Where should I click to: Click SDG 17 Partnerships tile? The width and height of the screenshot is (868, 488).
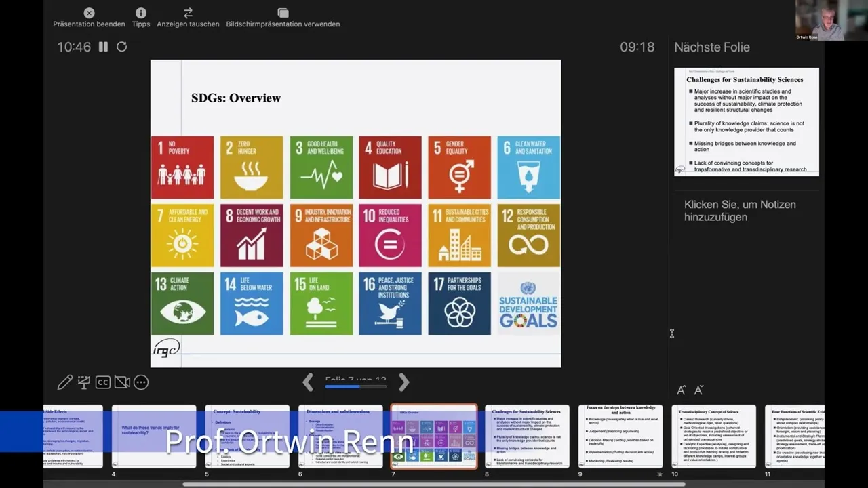point(460,304)
